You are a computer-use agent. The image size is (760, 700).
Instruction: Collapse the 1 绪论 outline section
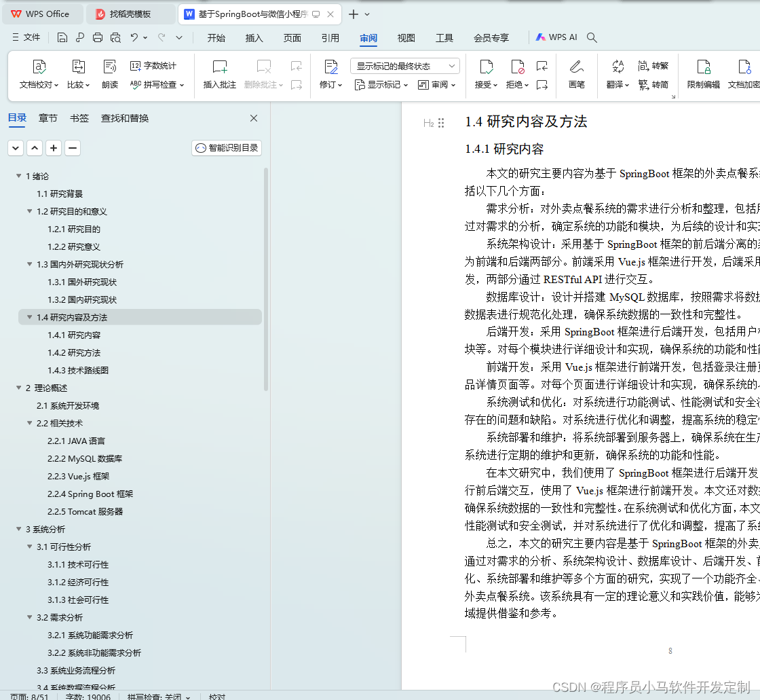point(19,176)
